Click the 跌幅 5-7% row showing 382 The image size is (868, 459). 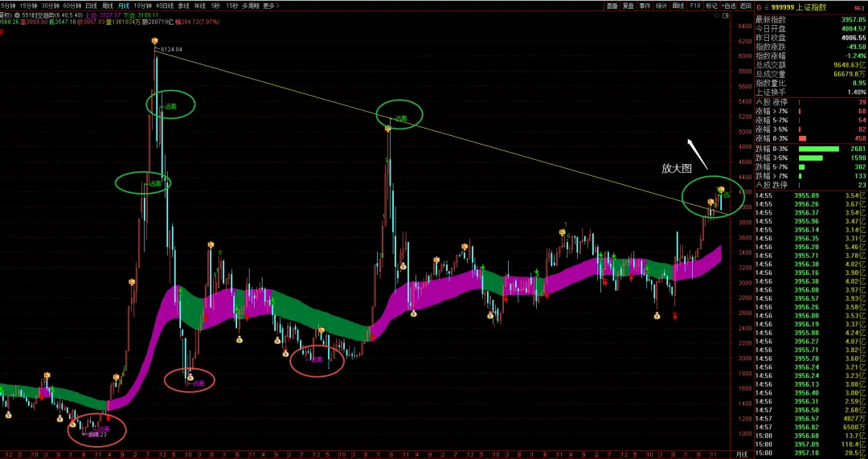coord(811,166)
